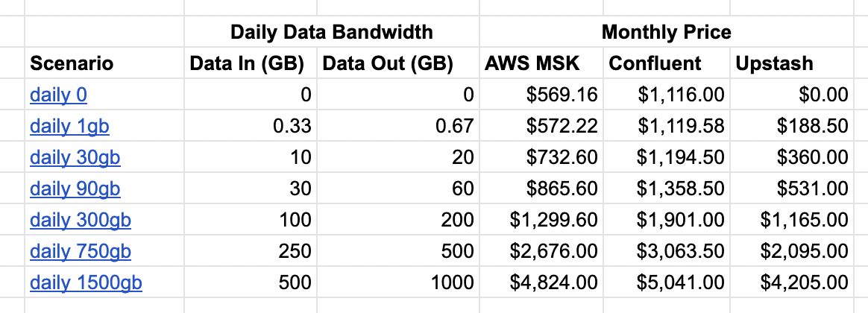Viewport: 868px width, 313px height.
Task: Open the "daily 30gb" scenario link
Action: 75,157
